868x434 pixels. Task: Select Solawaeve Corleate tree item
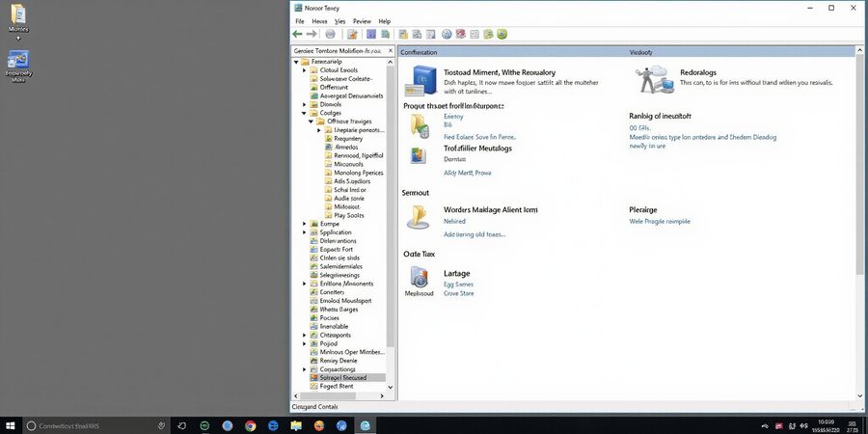pyautogui.click(x=346, y=79)
